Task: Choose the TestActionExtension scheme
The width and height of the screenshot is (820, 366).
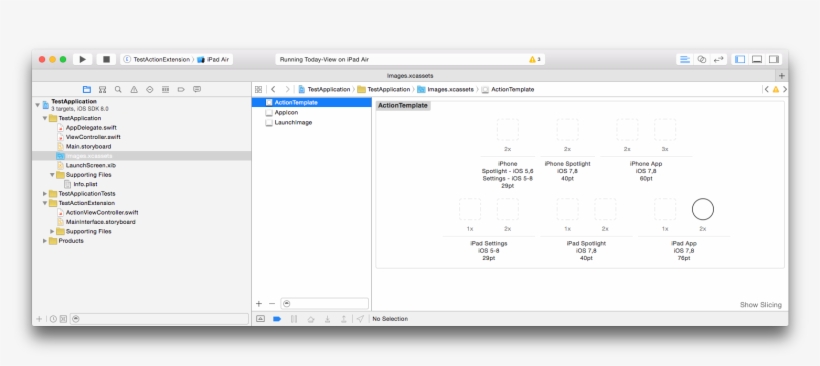Action: click(x=156, y=60)
